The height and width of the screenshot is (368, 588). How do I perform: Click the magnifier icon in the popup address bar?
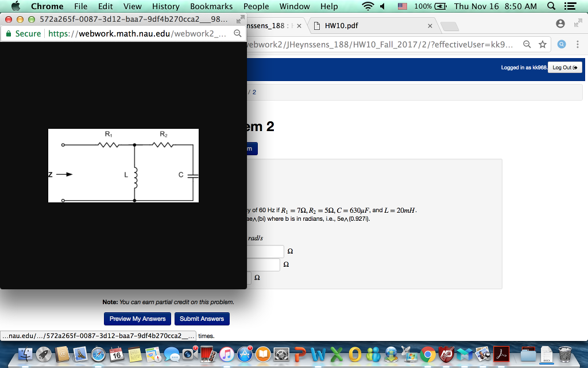point(238,34)
